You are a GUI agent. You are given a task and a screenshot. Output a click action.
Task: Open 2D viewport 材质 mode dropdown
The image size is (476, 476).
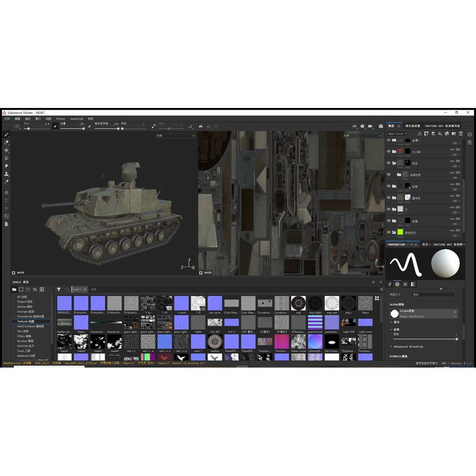362,136
